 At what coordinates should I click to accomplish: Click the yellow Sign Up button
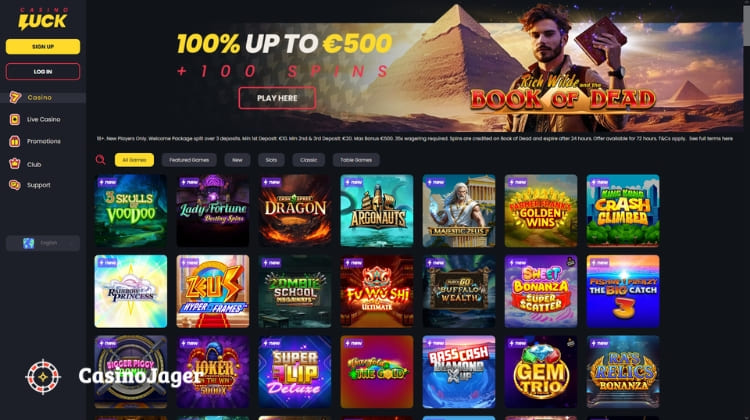coord(43,46)
